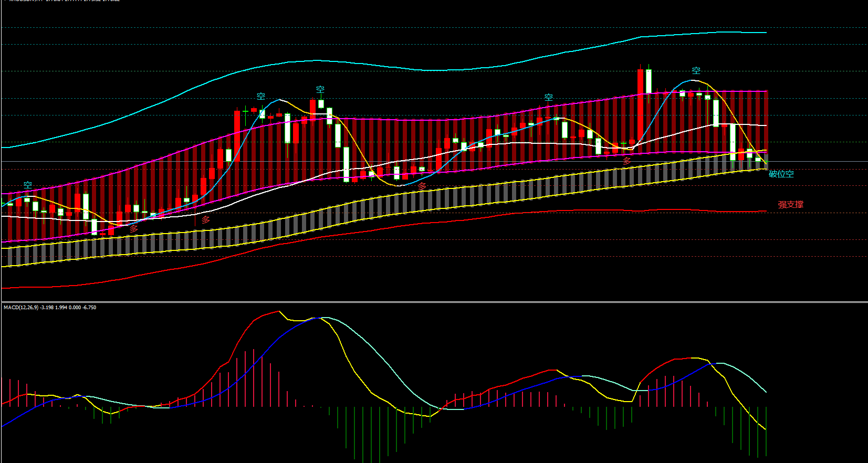Click the cyan "破位空" annotation label
This screenshot has width=868, height=463.
click(781, 174)
